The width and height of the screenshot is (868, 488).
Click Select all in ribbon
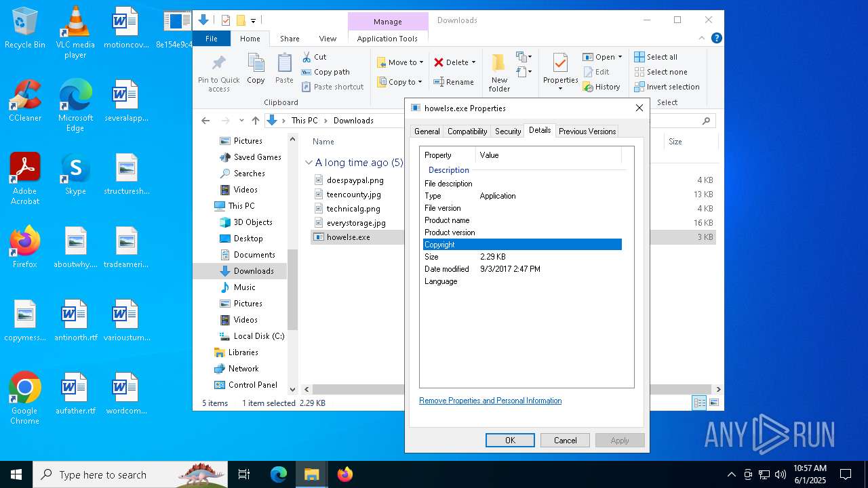(x=656, y=57)
